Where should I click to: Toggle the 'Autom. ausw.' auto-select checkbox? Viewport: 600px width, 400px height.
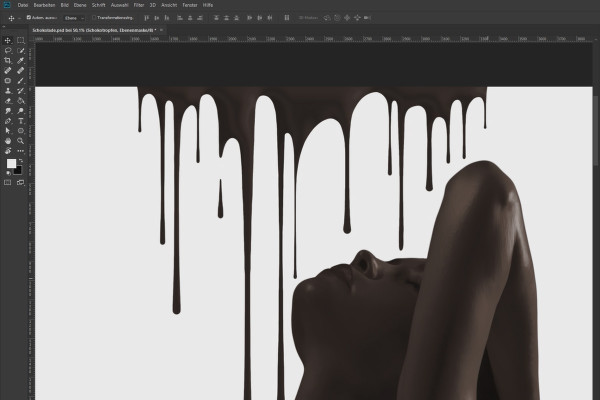point(28,17)
